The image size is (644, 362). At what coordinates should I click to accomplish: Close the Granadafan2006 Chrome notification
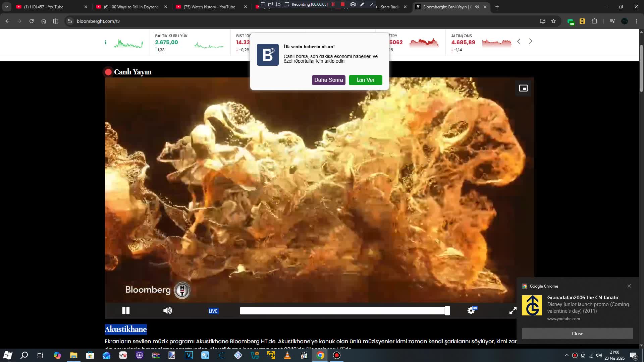(629, 286)
